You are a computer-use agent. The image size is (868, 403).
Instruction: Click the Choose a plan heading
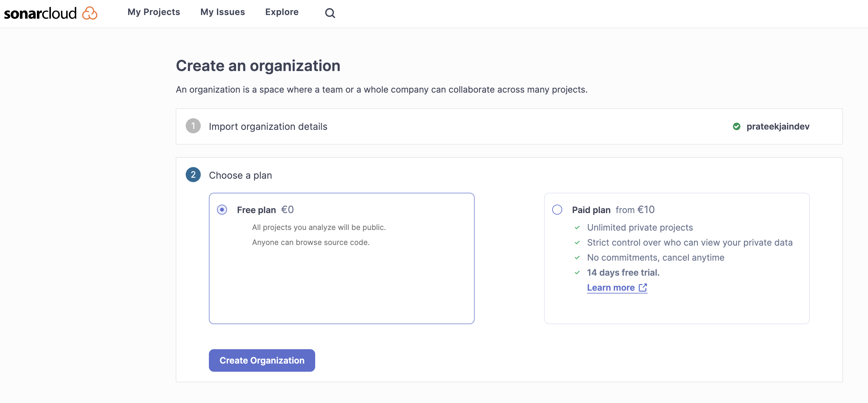click(x=240, y=175)
